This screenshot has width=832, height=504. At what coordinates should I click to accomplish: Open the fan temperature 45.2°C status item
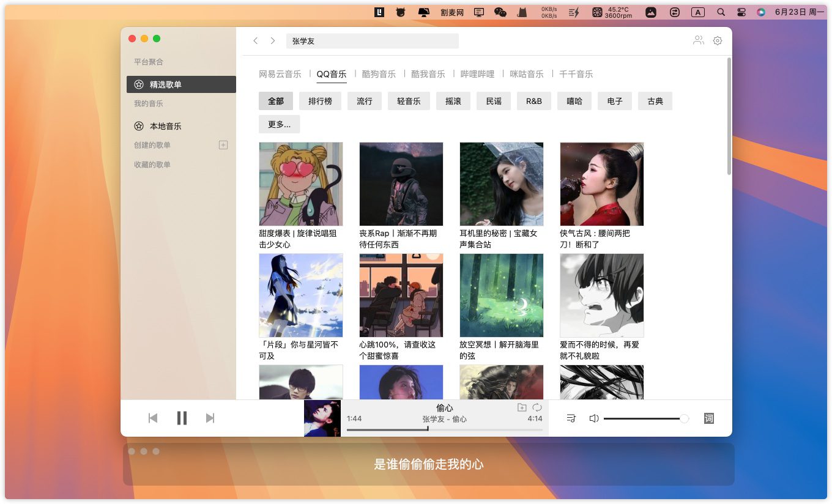612,12
